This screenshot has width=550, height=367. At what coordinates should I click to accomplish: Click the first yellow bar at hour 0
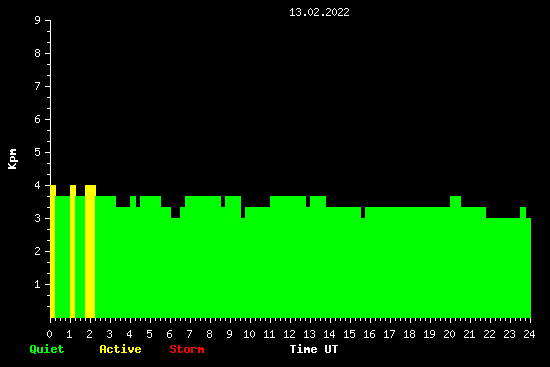[x=53, y=251]
